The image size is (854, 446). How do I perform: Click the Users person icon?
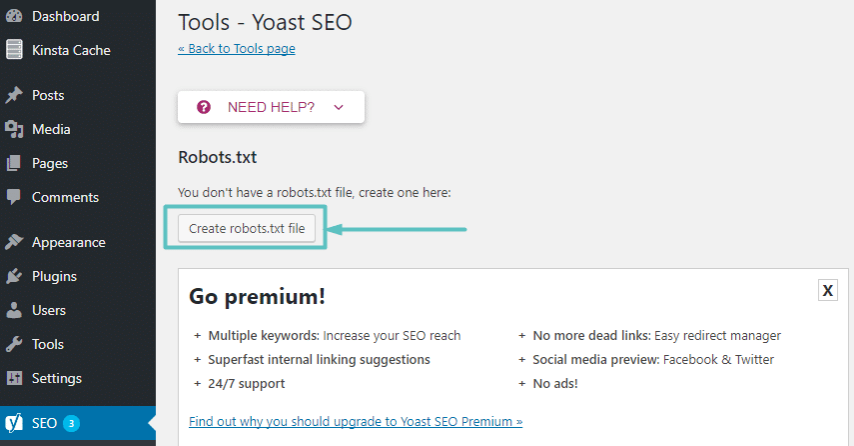(x=14, y=310)
